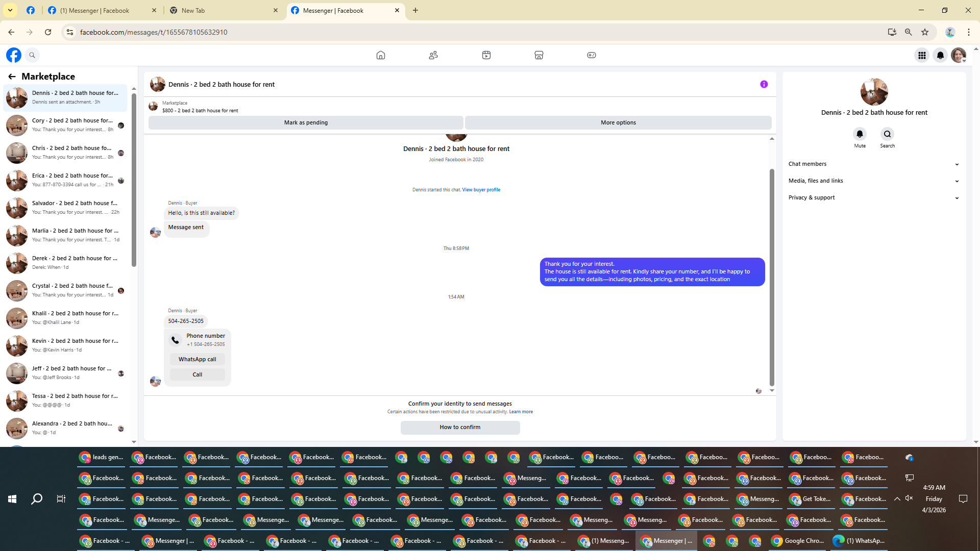980x551 pixels.
Task: Open the Facebook menu grid icon
Action: (x=921, y=55)
